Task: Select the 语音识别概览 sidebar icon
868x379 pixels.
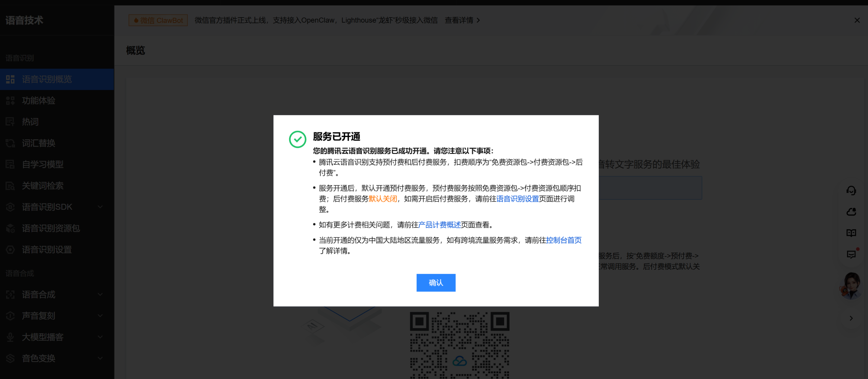Action: tap(10, 79)
